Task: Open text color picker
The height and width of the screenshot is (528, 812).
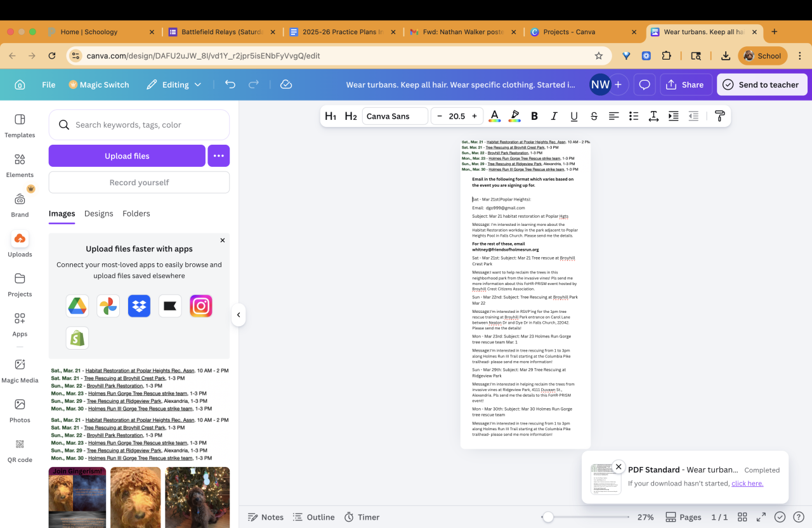Action: click(x=495, y=116)
